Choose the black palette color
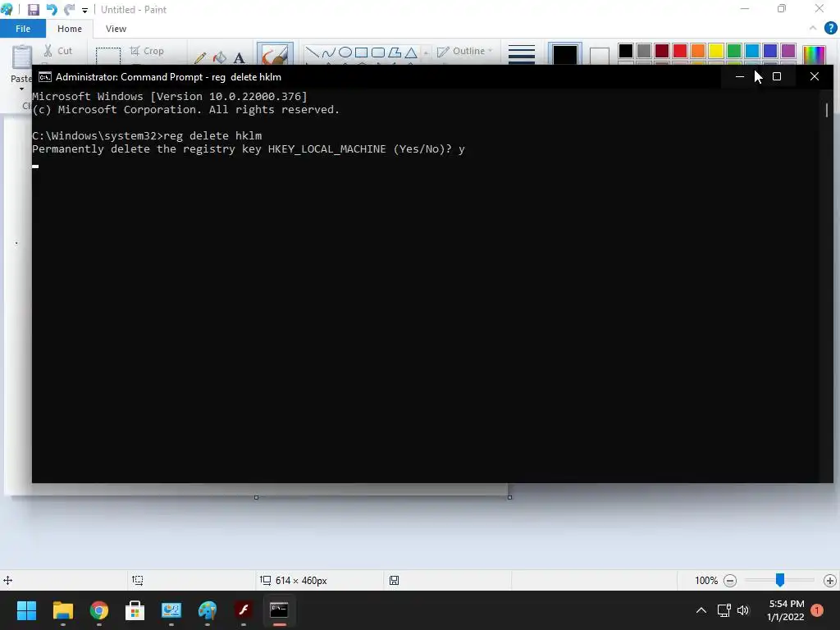Image resolution: width=840 pixels, height=630 pixels. 626,51
